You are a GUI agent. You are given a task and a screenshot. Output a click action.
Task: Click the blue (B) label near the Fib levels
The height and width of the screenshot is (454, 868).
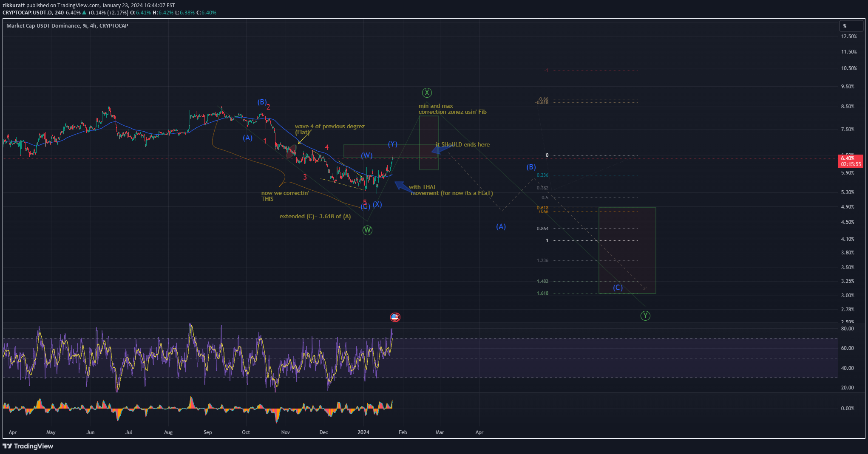(531, 167)
